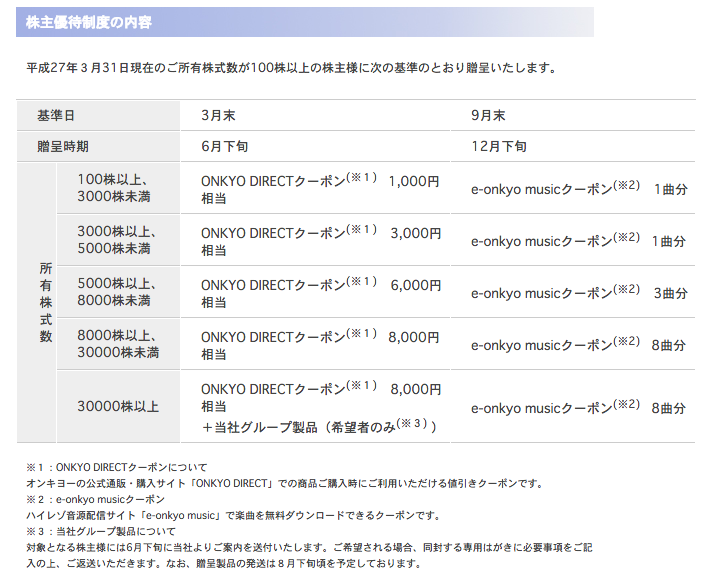Click the 9月末 cell
Image resolution: width=712 pixels, height=572 pixels.
(x=573, y=115)
